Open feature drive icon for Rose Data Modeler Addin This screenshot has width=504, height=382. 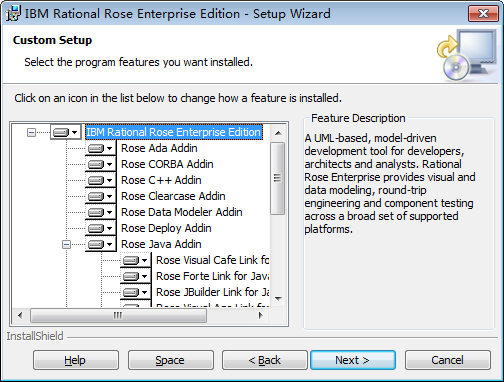coord(100,212)
